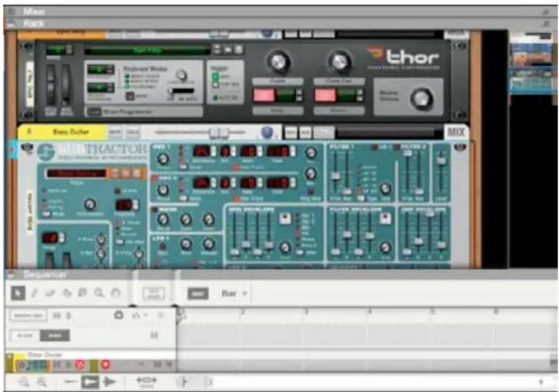Mute the Bass Guitar mix channel
The height and width of the screenshot is (392, 559).
coord(114,132)
